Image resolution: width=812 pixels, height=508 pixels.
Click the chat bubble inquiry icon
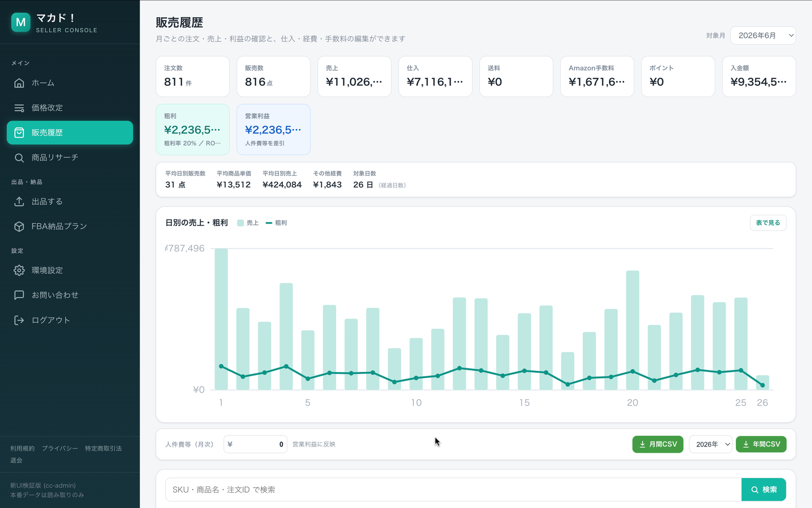(19, 295)
